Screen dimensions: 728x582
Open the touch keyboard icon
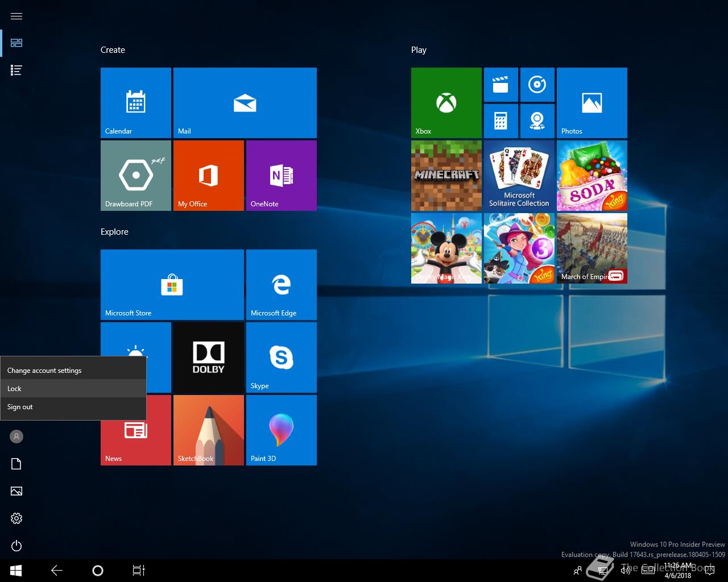click(648, 571)
